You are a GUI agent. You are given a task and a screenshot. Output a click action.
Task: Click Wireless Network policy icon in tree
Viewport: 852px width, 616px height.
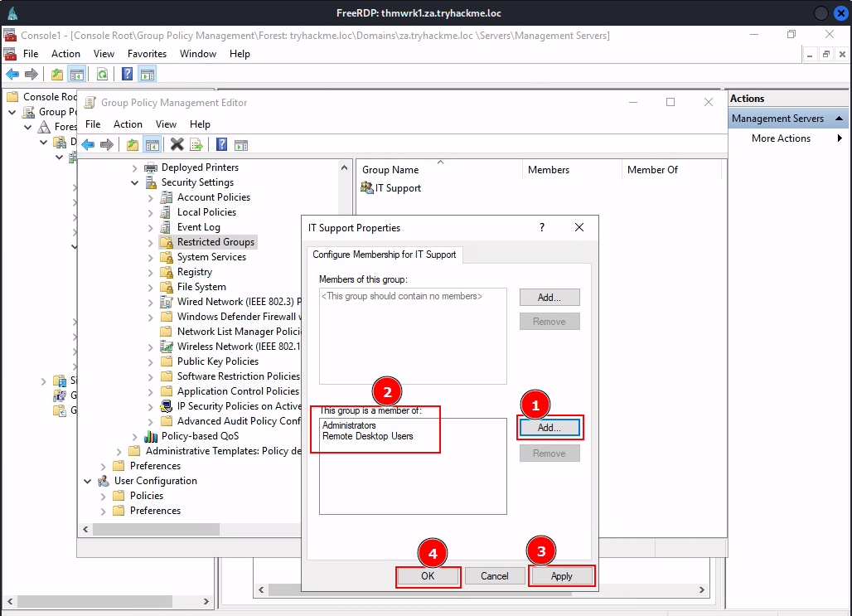(x=167, y=347)
